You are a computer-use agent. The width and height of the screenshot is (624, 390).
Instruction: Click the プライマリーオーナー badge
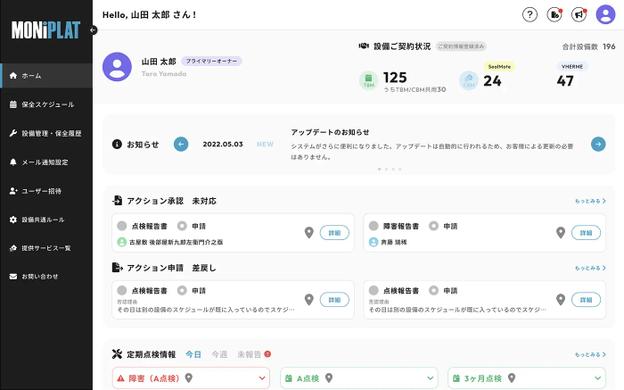pyautogui.click(x=211, y=61)
